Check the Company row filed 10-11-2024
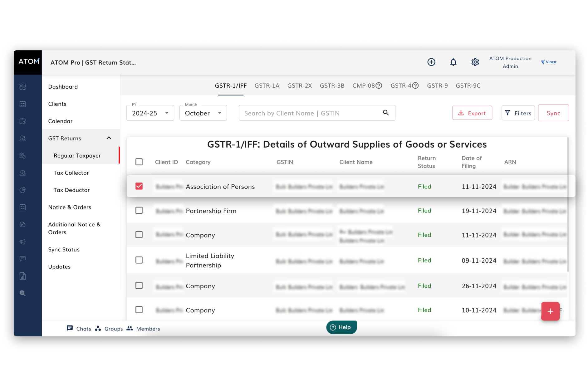The height and width of the screenshot is (386, 588). 139,310
